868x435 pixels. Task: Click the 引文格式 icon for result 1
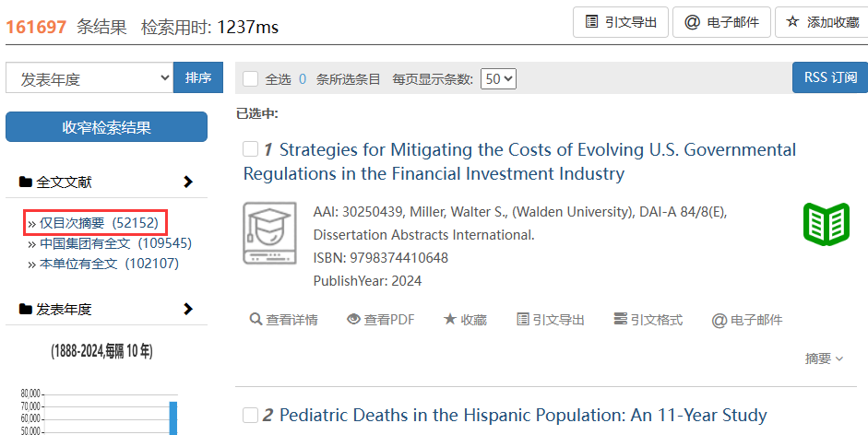pyautogui.click(x=620, y=320)
